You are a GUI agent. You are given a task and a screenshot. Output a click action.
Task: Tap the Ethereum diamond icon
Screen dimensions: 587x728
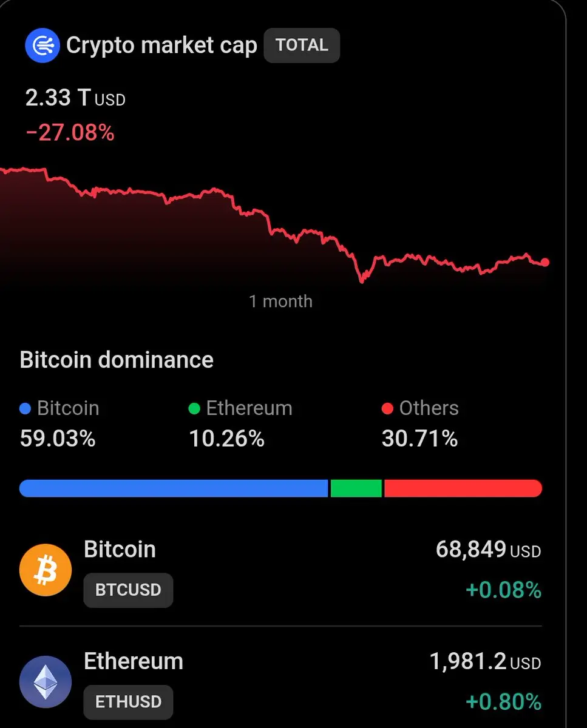pos(46,682)
